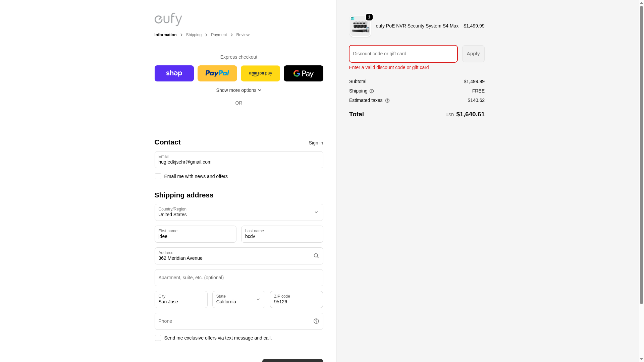The image size is (644, 362).
Task: Expand Show more options
Action: pyautogui.click(x=238, y=90)
